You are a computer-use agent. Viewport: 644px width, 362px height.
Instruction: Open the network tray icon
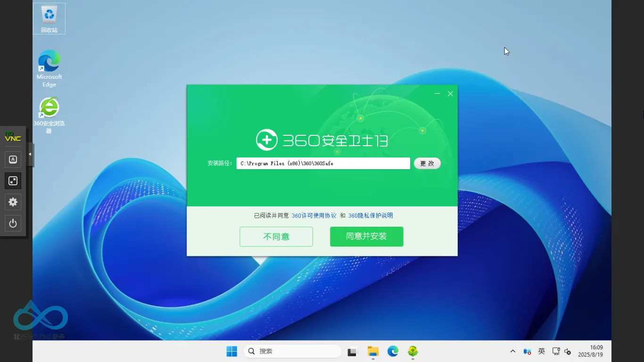[556, 352]
